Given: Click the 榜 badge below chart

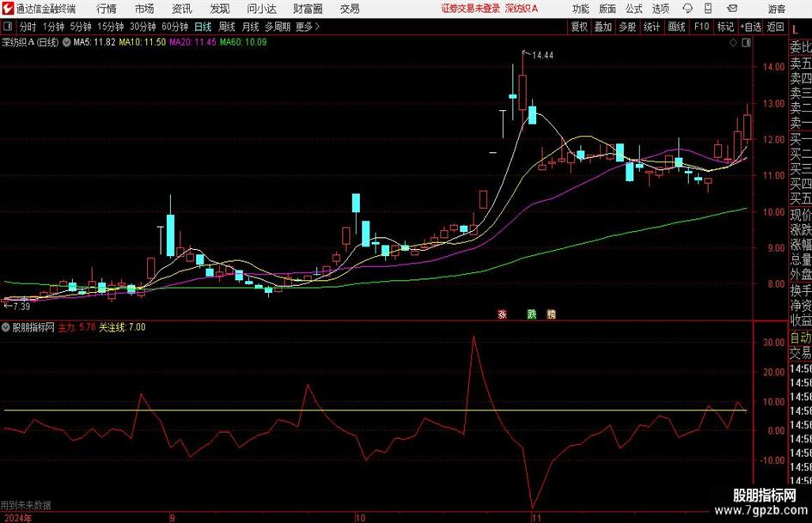Looking at the screenshot, I should (551, 313).
